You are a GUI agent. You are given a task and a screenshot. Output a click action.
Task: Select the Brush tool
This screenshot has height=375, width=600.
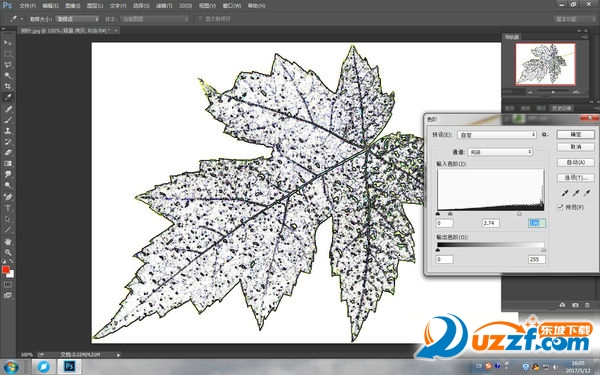8,120
